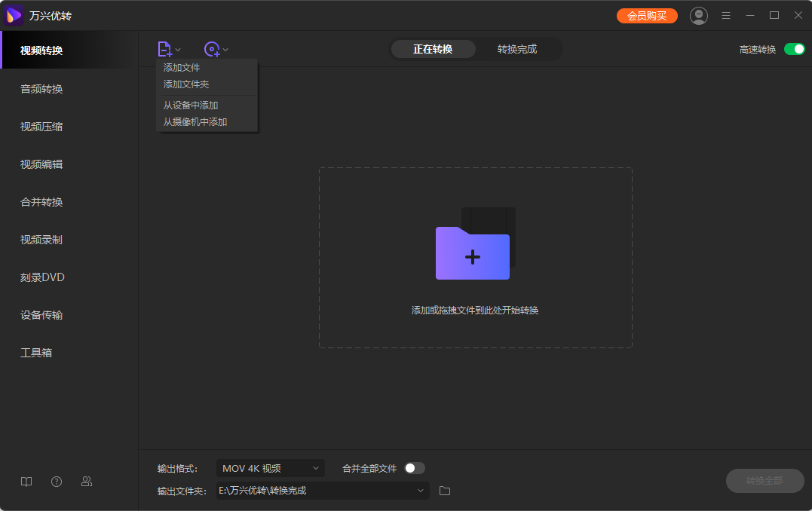
Task: Open the Add Files chevron dropdown
Action: 178,48
